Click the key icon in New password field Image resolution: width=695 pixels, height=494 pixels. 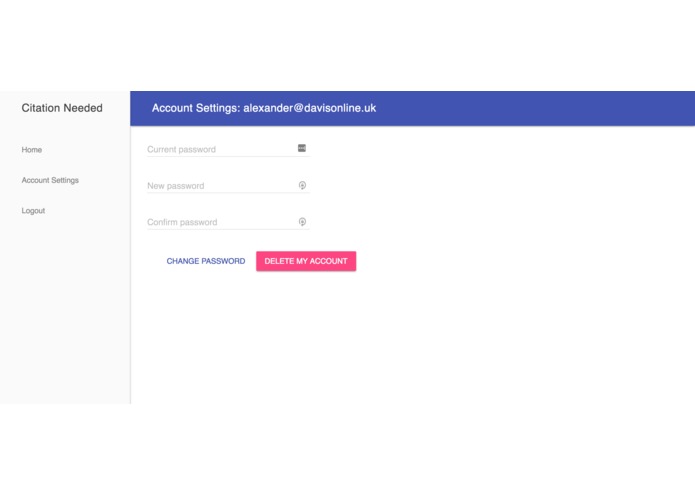(302, 185)
